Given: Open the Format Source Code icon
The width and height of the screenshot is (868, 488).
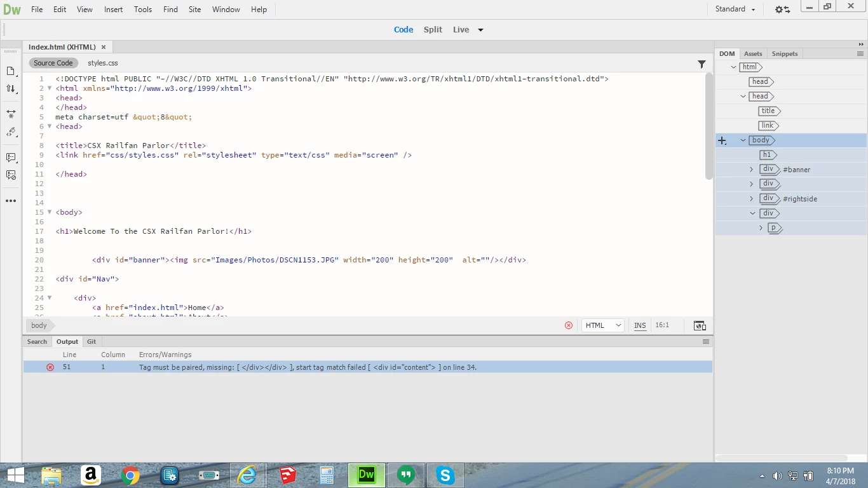Looking at the screenshot, I should (11, 132).
